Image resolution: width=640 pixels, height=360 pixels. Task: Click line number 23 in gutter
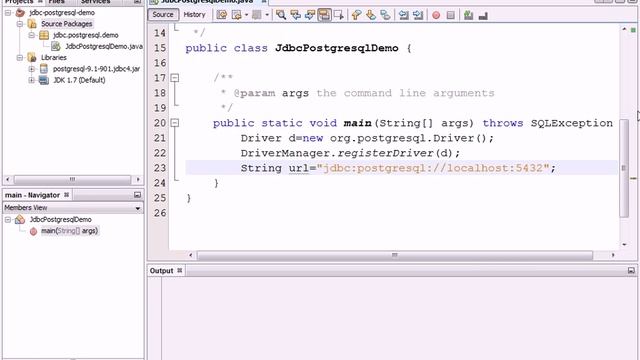click(160, 168)
